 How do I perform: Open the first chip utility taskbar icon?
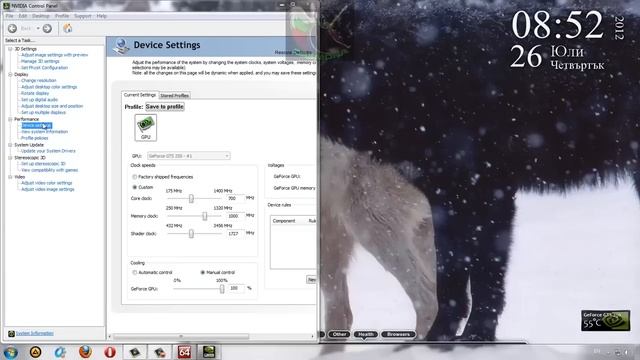pyautogui.click(x=135, y=352)
